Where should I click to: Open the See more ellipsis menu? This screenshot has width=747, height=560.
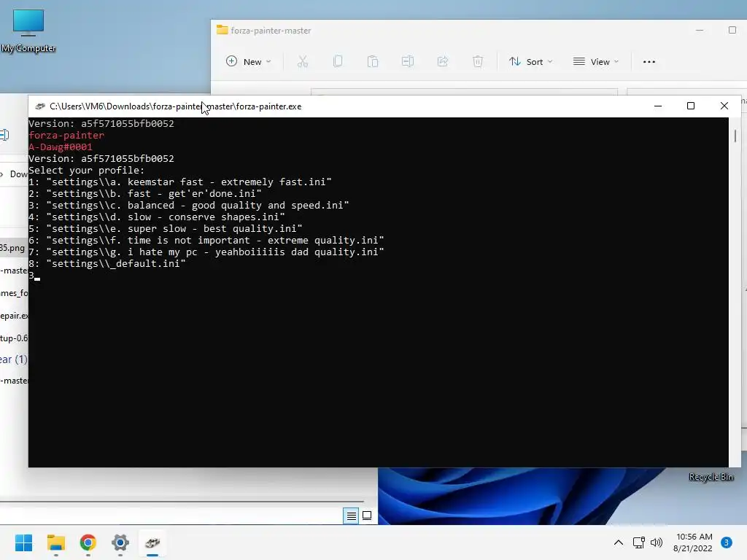click(649, 61)
